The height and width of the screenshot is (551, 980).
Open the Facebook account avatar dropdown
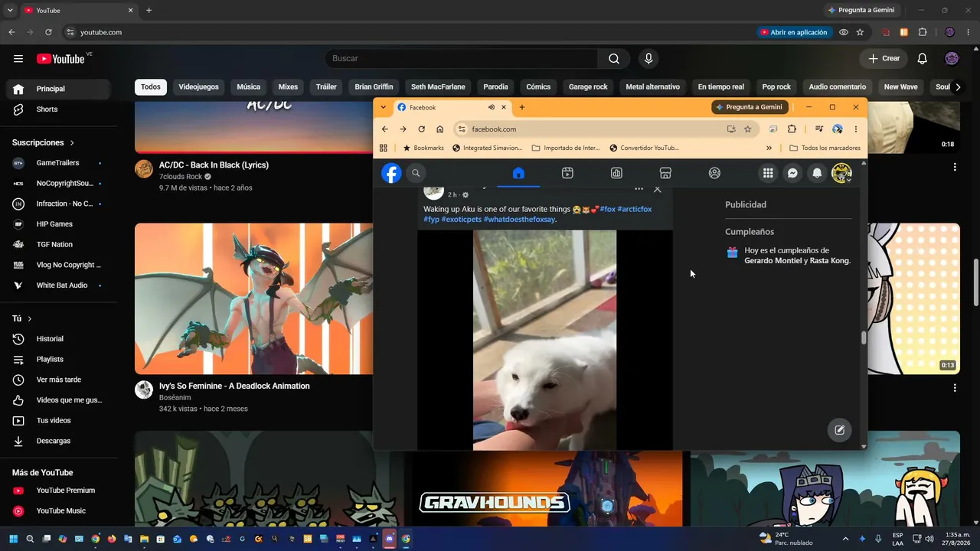841,173
